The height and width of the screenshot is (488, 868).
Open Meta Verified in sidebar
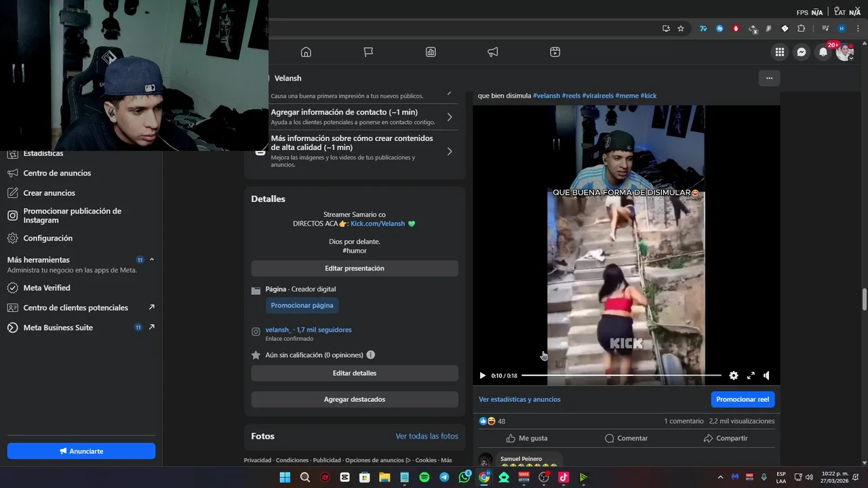coord(81,288)
